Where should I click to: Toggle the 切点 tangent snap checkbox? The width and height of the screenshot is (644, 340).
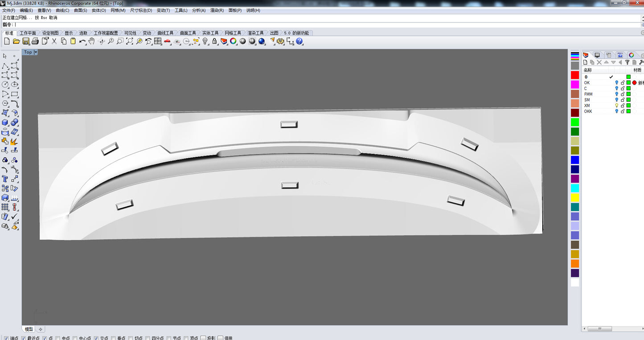tap(130, 338)
